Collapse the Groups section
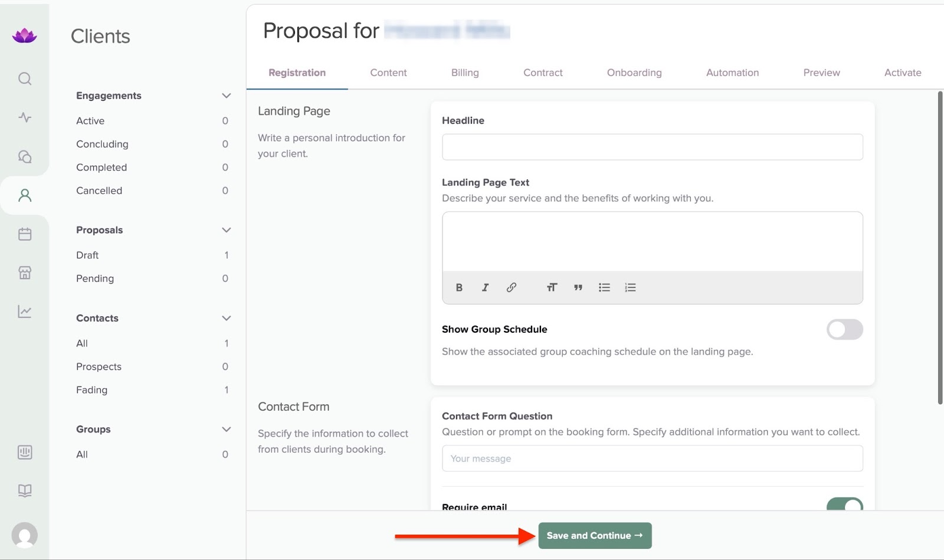The height and width of the screenshot is (560, 944). point(226,429)
